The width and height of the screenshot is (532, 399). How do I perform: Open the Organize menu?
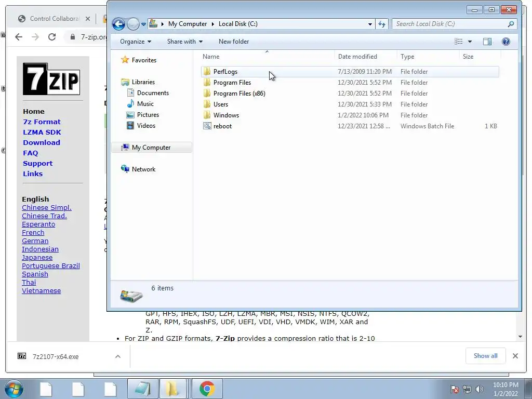[x=136, y=42]
